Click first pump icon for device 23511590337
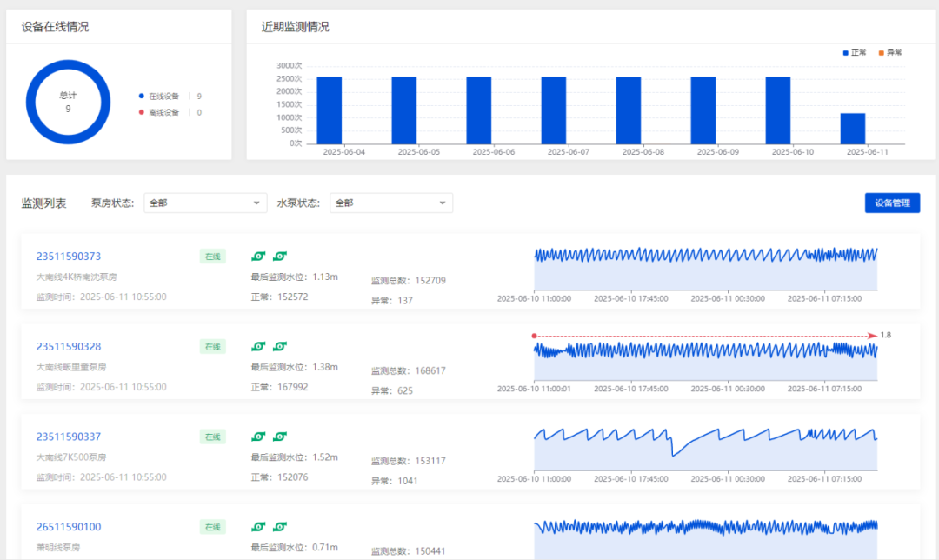Viewport: 939px width, 560px height. point(258,436)
